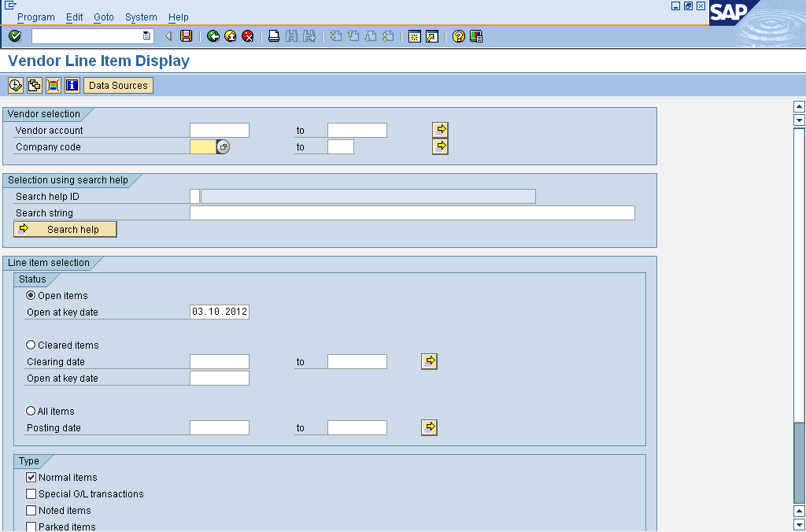806x532 pixels.
Task: Cancel the transaction with the red X icon
Action: pyautogui.click(x=248, y=35)
